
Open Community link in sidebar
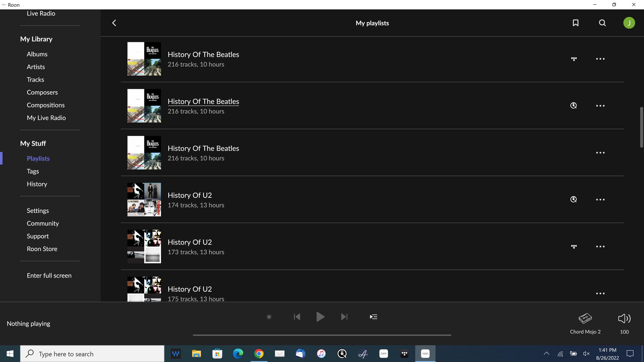pos(43,223)
